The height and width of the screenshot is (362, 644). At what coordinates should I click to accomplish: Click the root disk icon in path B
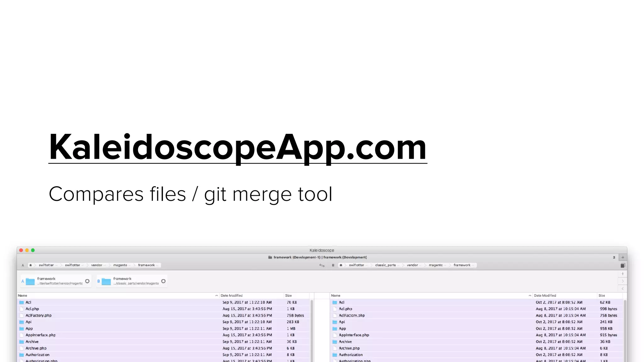tap(341, 265)
